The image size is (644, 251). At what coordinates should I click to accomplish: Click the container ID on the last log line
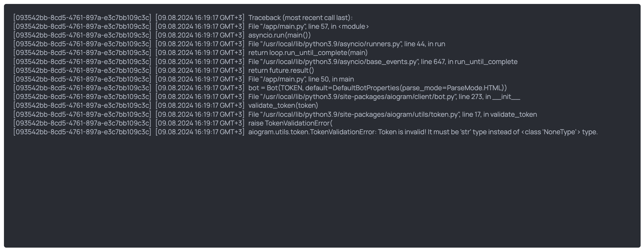coord(82,132)
